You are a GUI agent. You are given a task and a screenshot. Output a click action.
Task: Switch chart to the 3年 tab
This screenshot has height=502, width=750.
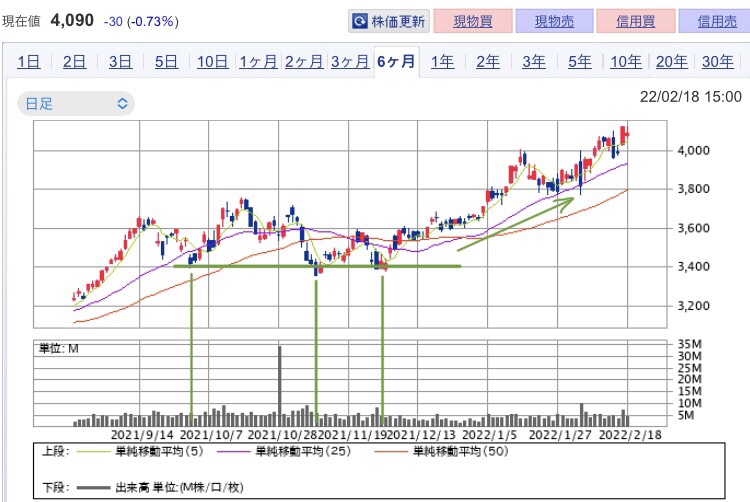pyautogui.click(x=534, y=62)
